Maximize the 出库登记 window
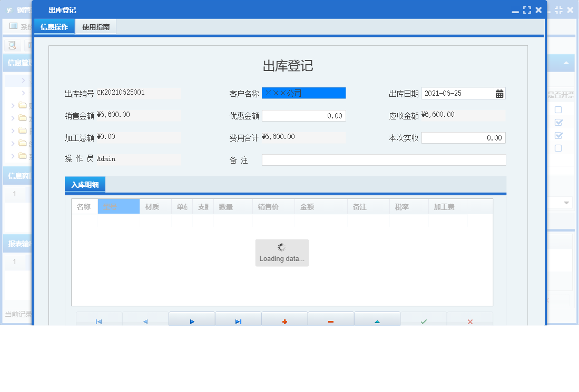Screen dimensions: 579x392 coord(527,9)
